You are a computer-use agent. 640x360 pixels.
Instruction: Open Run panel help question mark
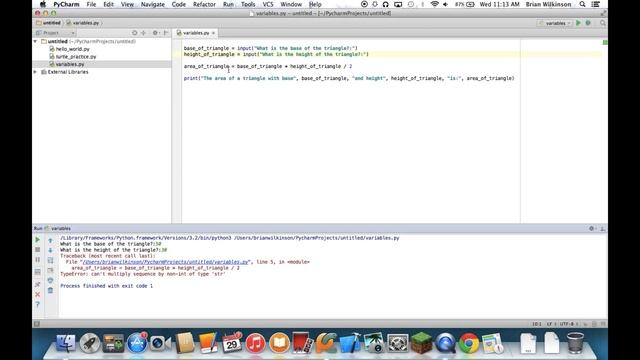tap(38, 304)
